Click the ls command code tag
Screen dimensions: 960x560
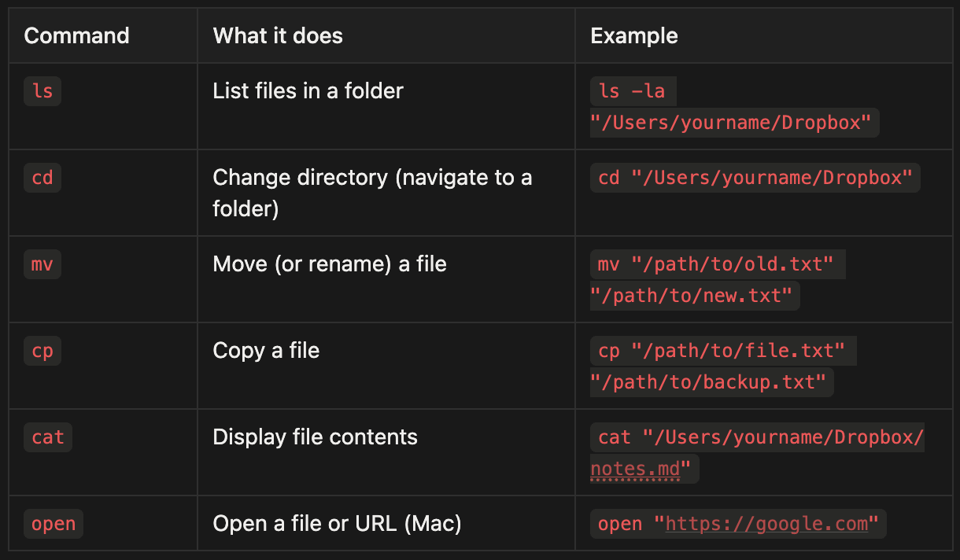pyautogui.click(x=42, y=91)
